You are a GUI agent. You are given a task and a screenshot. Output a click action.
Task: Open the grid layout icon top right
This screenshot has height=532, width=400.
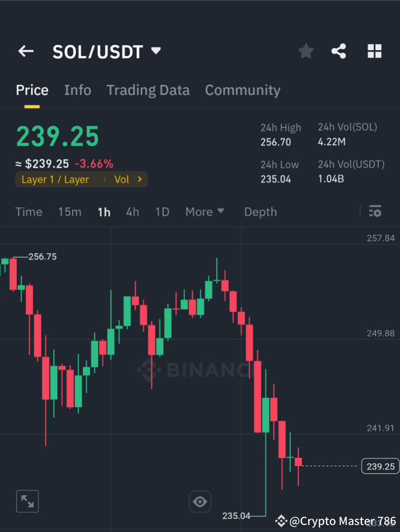(374, 51)
